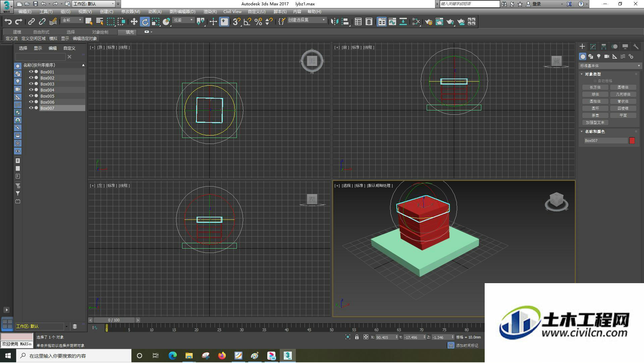Open the 视图 reference coordinate dropdown
Screen dimensions: 644x363
click(183, 20)
